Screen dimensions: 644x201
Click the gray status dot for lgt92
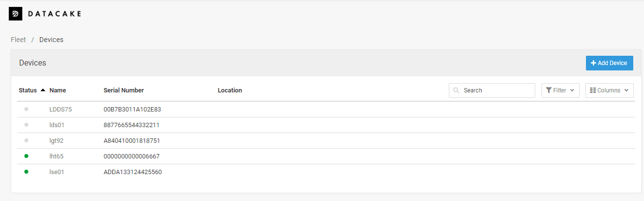(26, 140)
